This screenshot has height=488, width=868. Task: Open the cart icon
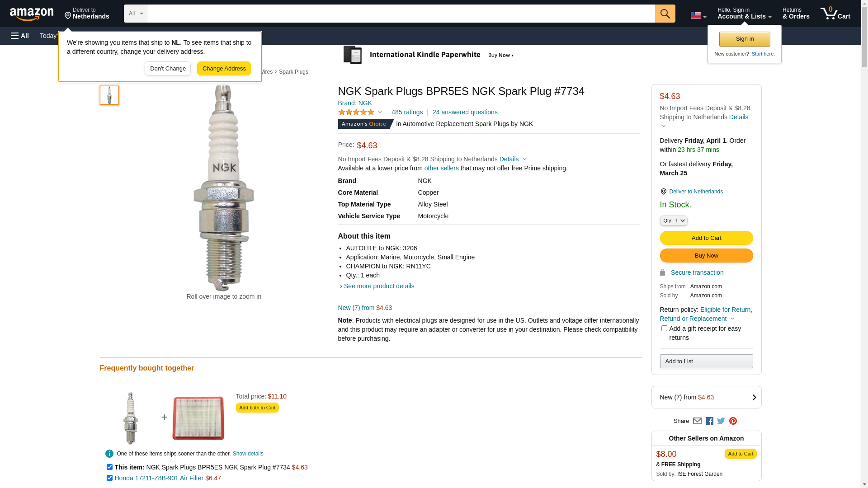835,14
